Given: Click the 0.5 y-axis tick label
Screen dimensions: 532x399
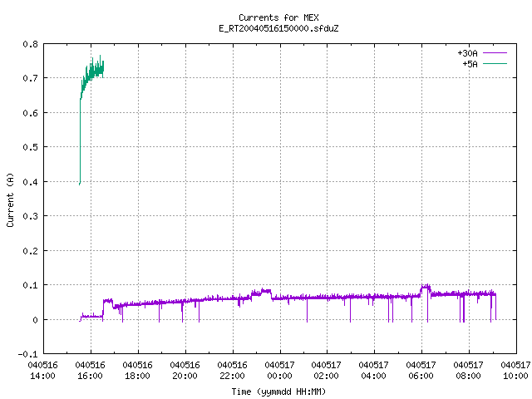Looking at the screenshot, I should pos(30,147).
